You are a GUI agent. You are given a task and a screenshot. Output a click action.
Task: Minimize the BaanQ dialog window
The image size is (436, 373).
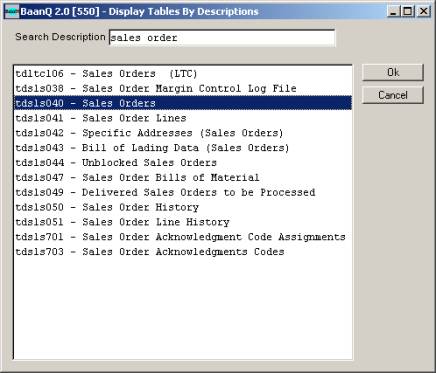[394, 12]
